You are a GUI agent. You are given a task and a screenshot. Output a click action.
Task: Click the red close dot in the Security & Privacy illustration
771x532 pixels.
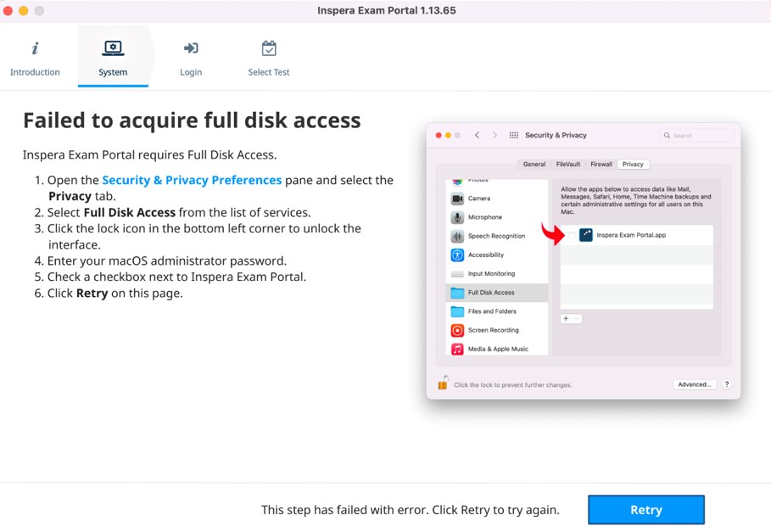(x=439, y=135)
